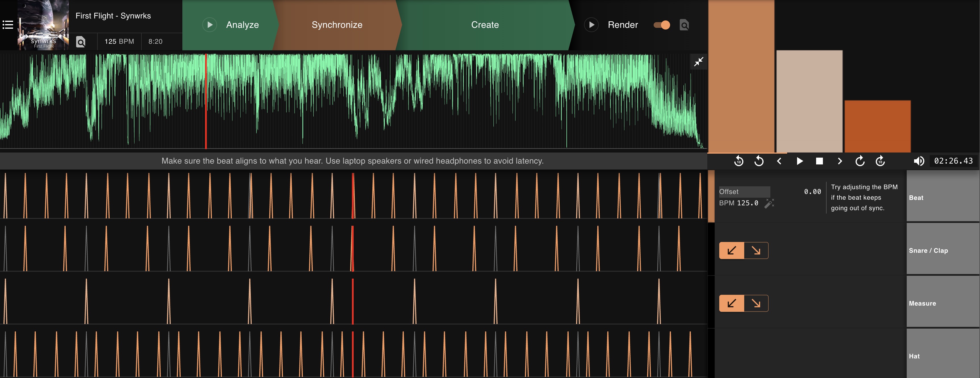Select down-left arrow in Snare / Clap row

pyautogui.click(x=731, y=250)
